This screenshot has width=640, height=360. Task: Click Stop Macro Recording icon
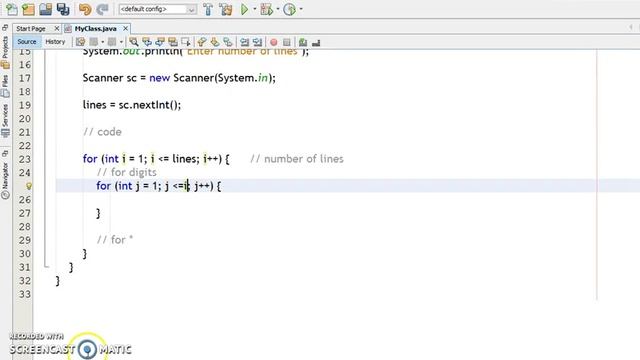(x=287, y=42)
